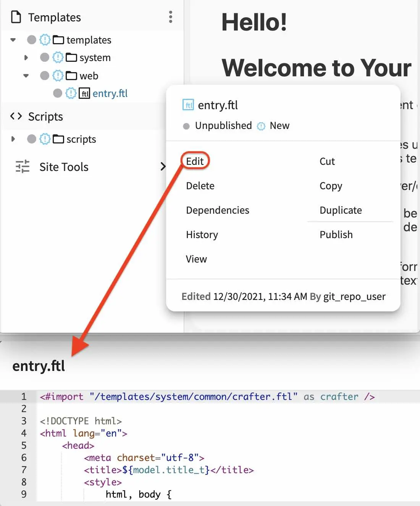Screen dimensions: 420x506
Task: Click the ftl icon in the popup header
Action: (x=188, y=105)
